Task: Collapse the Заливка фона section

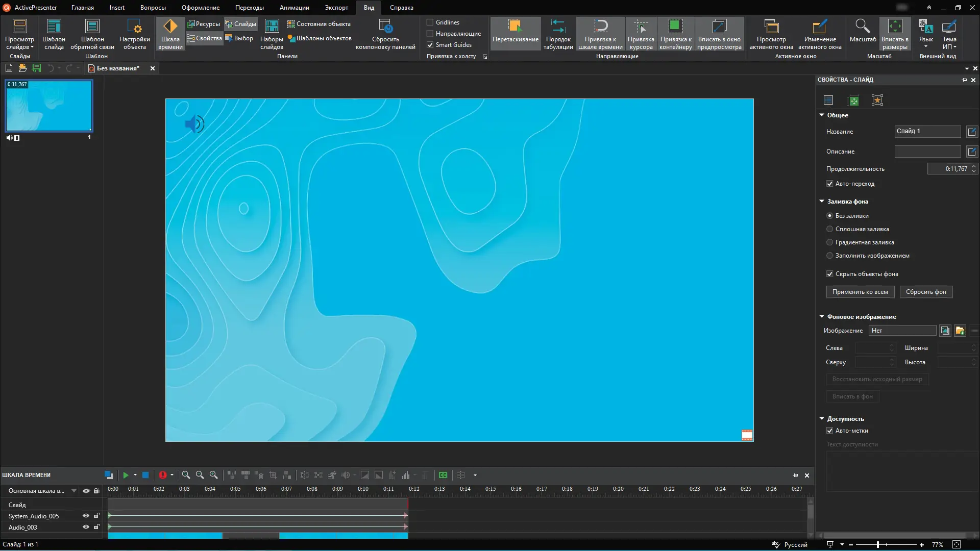Action: (822, 202)
